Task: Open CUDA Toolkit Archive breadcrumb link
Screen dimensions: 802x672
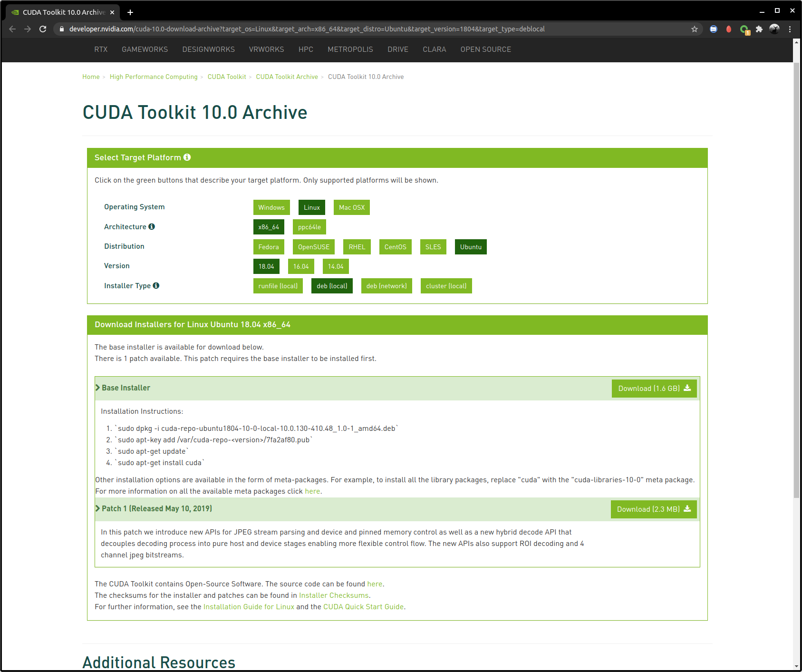Action: [287, 77]
